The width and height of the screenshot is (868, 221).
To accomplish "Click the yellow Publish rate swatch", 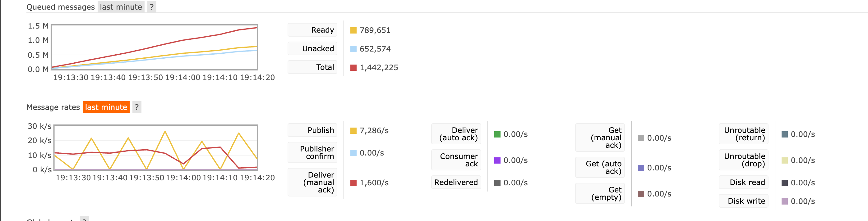I will click(x=353, y=130).
